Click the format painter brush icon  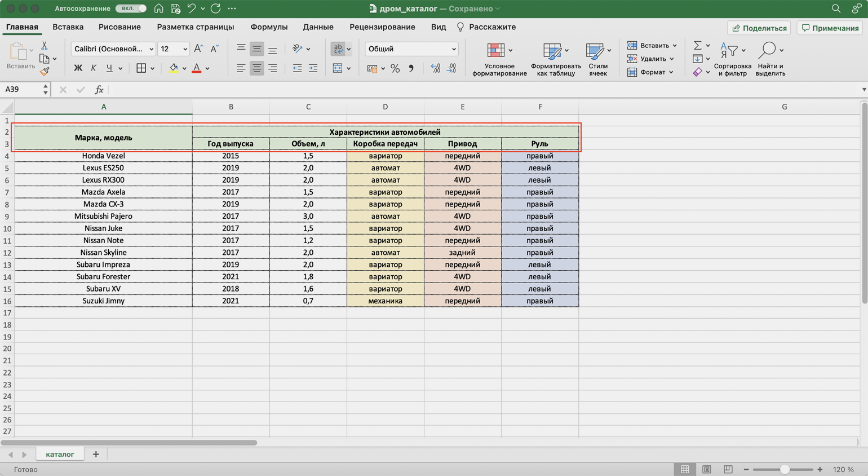click(45, 71)
